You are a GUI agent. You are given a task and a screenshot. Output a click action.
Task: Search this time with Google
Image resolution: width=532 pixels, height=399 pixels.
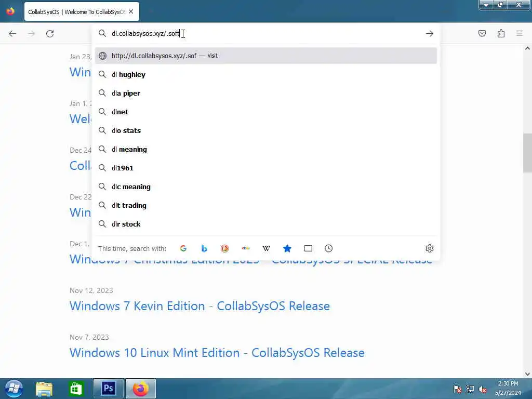pos(183,248)
